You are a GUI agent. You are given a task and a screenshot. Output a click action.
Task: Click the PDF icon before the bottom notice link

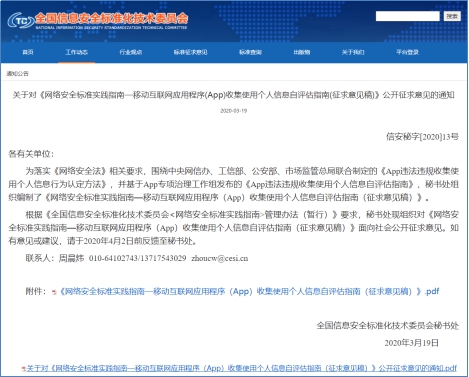point(24,369)
